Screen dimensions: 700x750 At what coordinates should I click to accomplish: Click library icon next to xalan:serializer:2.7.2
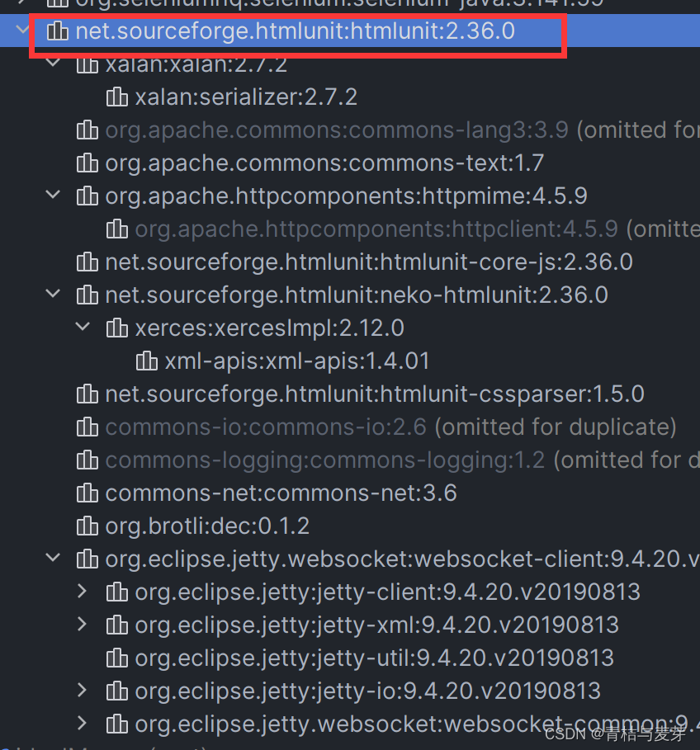point(116,97)
